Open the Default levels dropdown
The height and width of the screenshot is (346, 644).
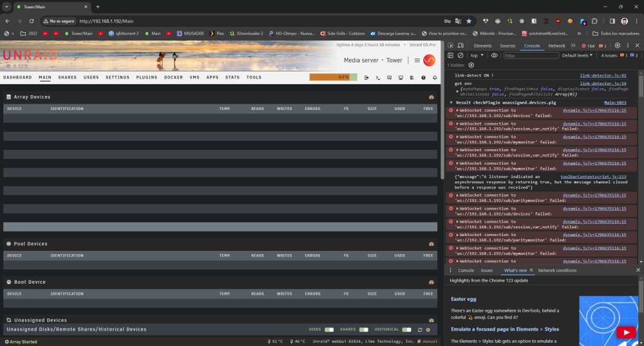point(577,55)
